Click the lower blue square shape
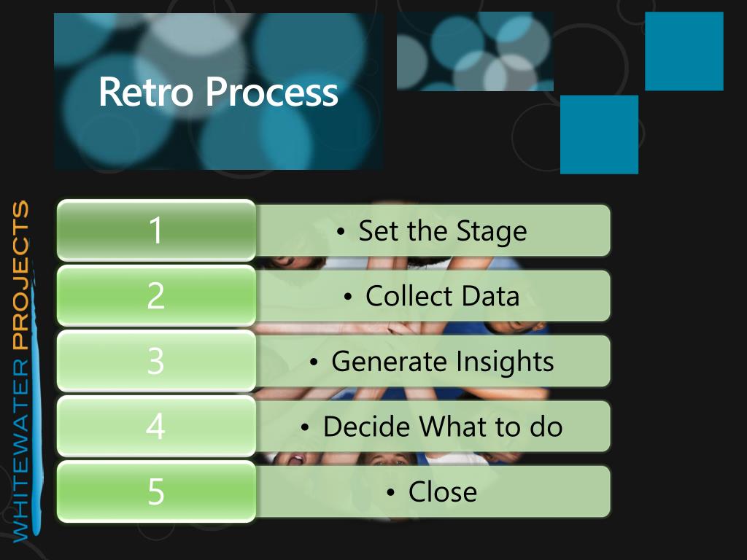The height and width of the screenshot is (560, 747). tap(600, 135)
